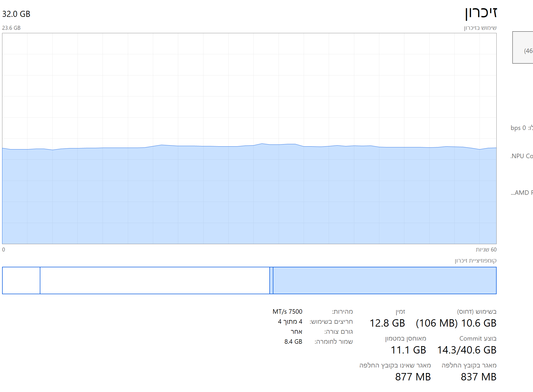
Task: Select the NPU Compute item in sidebar
Action: click(522, 156)
